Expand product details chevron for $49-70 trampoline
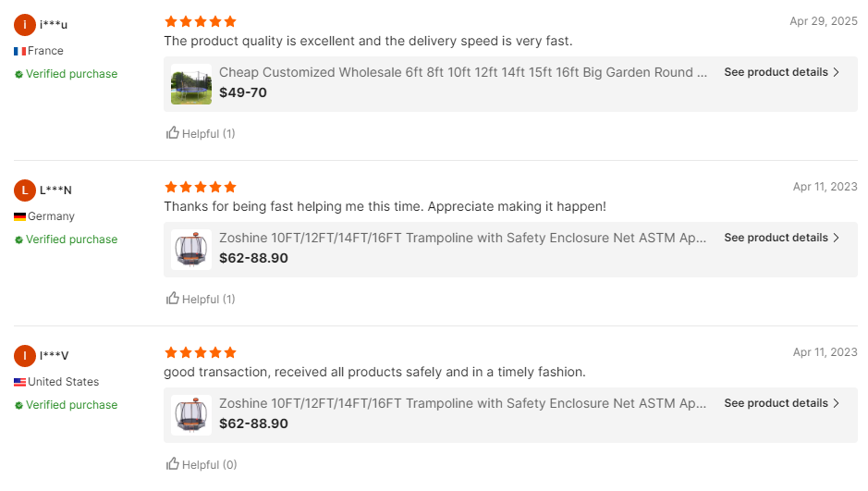 [837, 72]
